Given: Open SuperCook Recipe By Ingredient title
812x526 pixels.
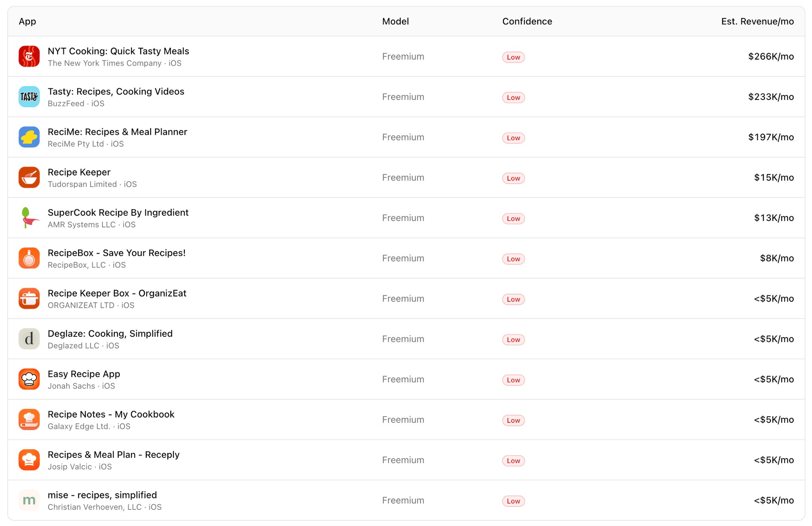Looking at the screenshot, I should (118, 212).
